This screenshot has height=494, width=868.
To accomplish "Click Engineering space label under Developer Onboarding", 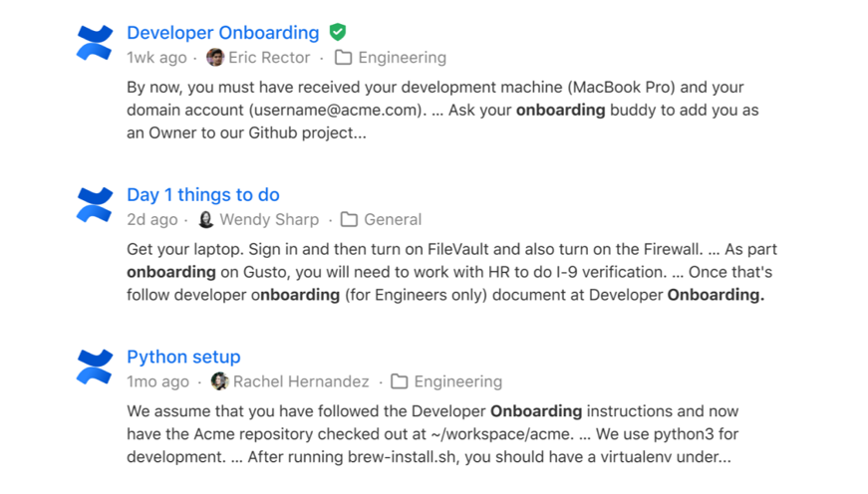I will (x=402, y=58).
